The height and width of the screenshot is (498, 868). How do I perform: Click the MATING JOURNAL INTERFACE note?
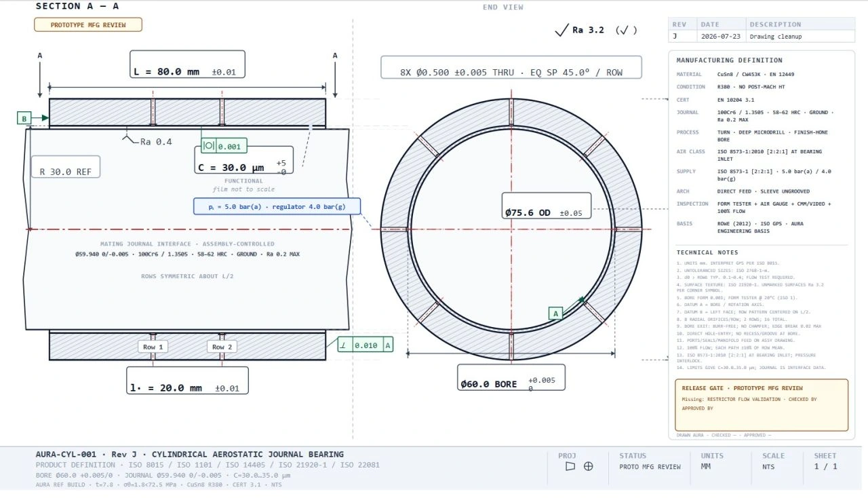pos(187,244)
